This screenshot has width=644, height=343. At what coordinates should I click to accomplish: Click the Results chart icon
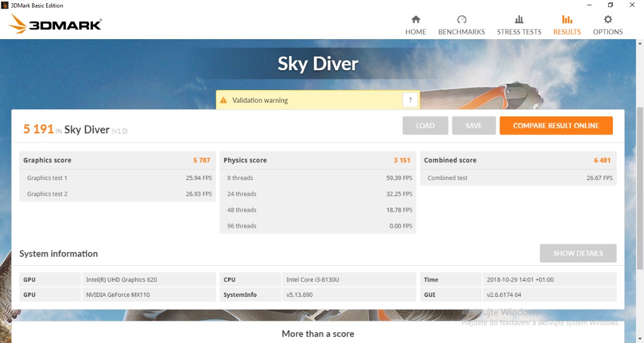click(567, 20)
